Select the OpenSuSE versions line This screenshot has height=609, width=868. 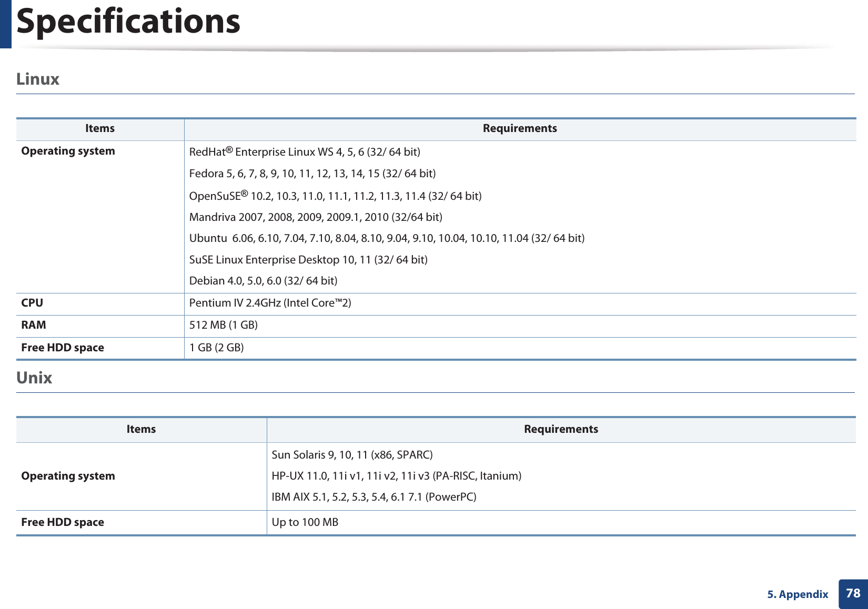tap(336, 196)
